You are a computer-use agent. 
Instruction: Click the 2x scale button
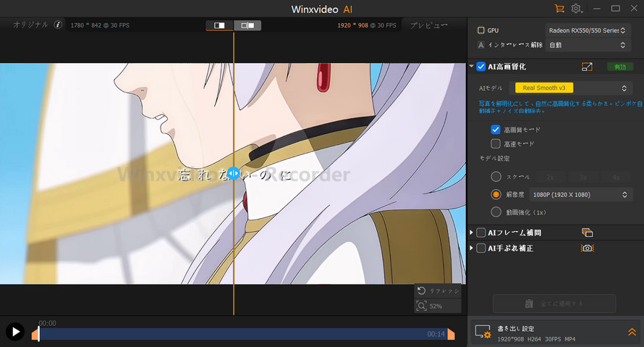pos(551,177)
